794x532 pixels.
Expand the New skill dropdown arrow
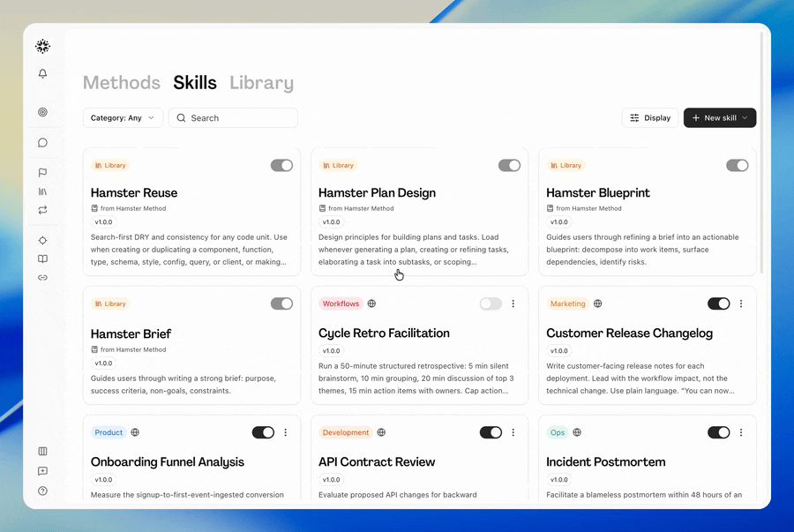(x=745, y=118)
